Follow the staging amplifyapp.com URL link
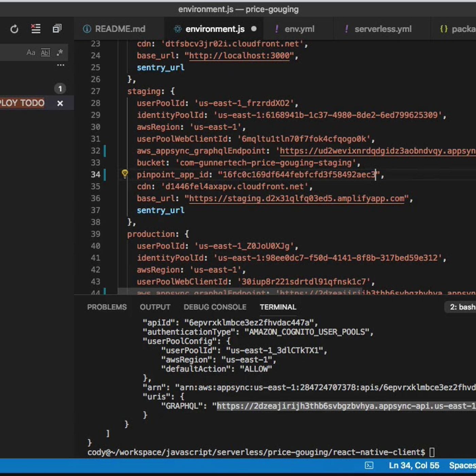This screenshot has height=476, width=476. point(296,199)
